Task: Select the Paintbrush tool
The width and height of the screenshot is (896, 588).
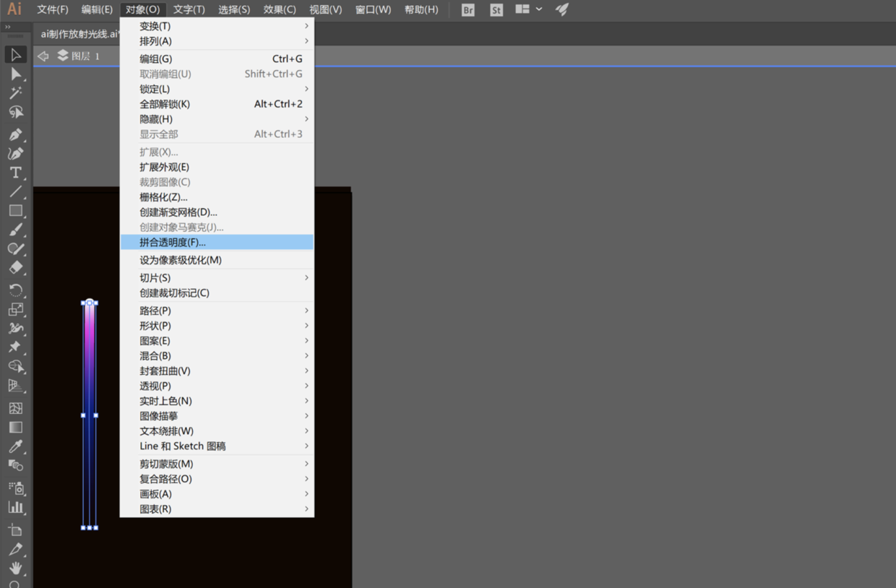Action: (16, 230)
